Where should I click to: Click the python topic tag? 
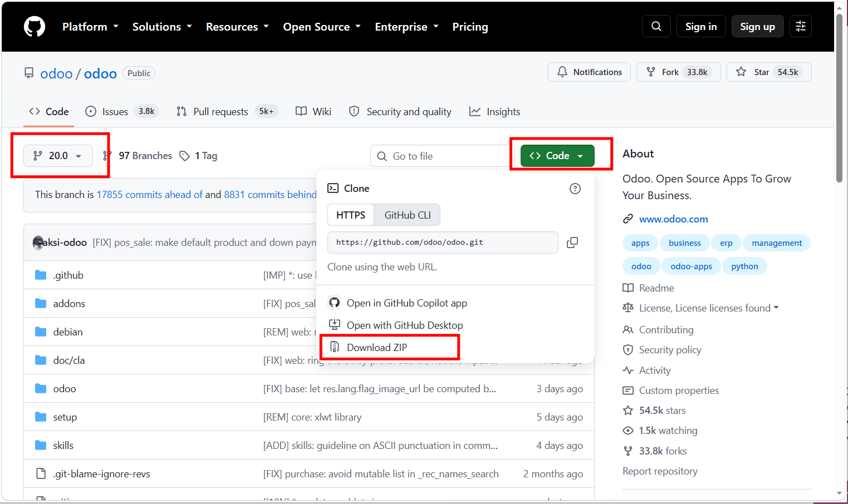[744, 266]
